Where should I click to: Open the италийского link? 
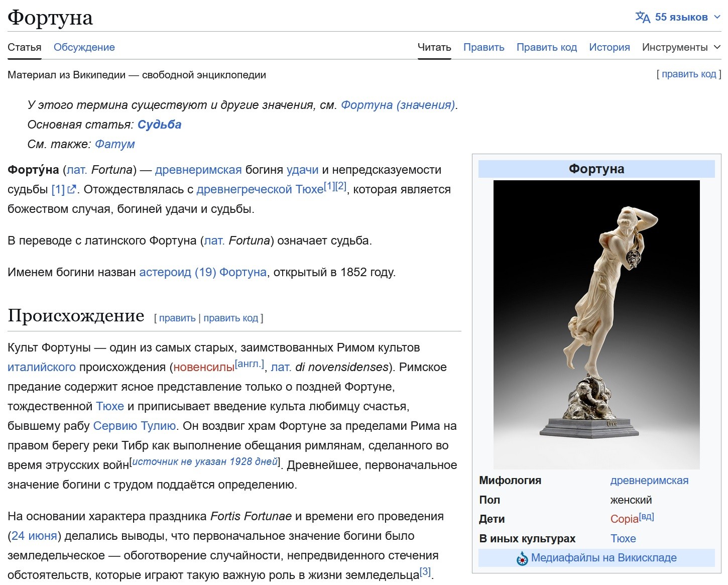[x=42, y=367]
